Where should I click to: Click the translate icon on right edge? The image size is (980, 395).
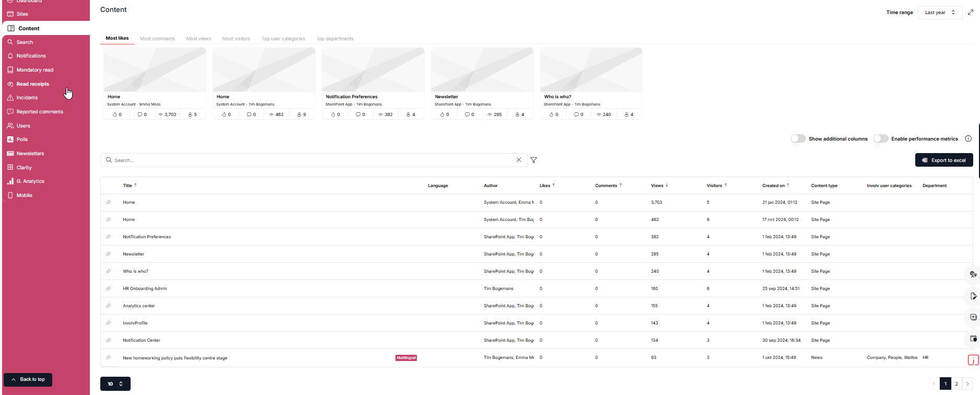tap(973, 274)
